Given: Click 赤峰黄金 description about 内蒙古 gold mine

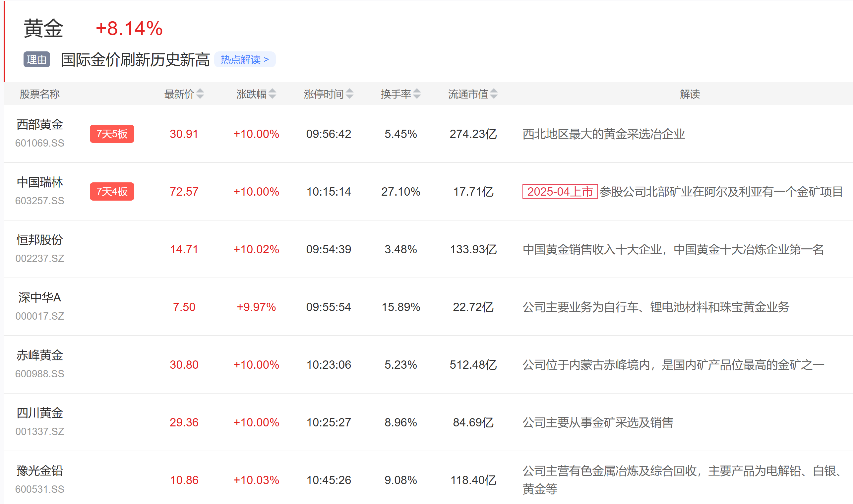Looking at the screenshot, I should [x=673, y=365].
